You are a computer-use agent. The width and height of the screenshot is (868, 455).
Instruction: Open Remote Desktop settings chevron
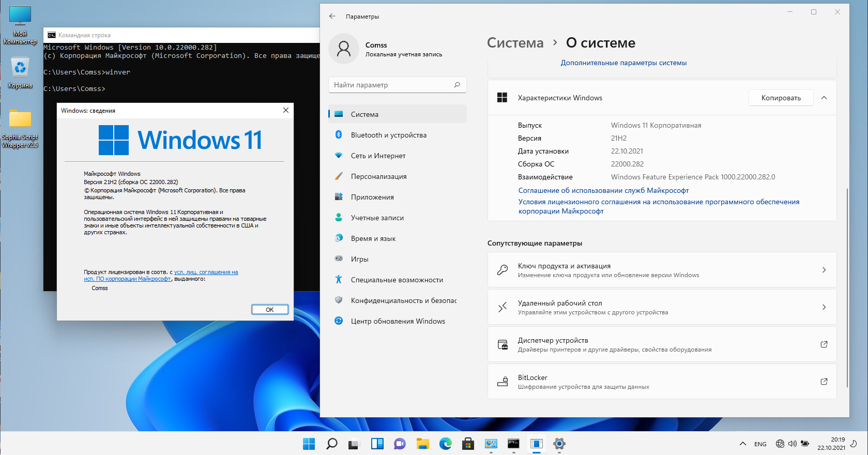(x=824, y=307)
